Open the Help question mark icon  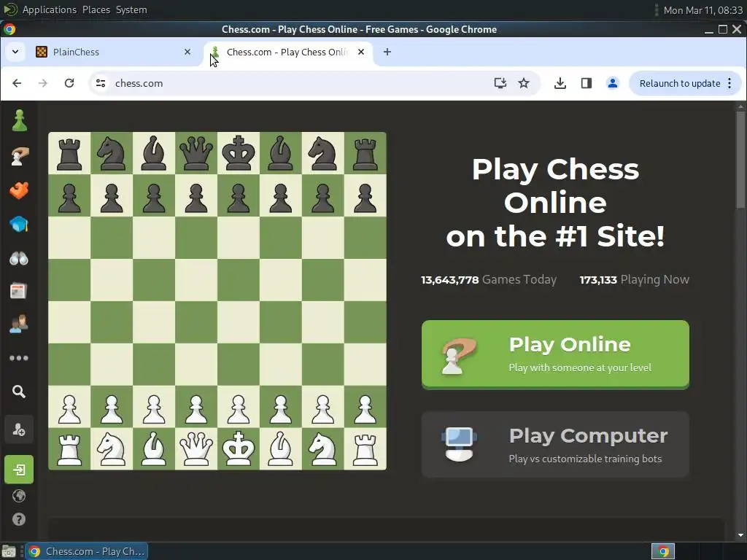[x=19, y=519]
